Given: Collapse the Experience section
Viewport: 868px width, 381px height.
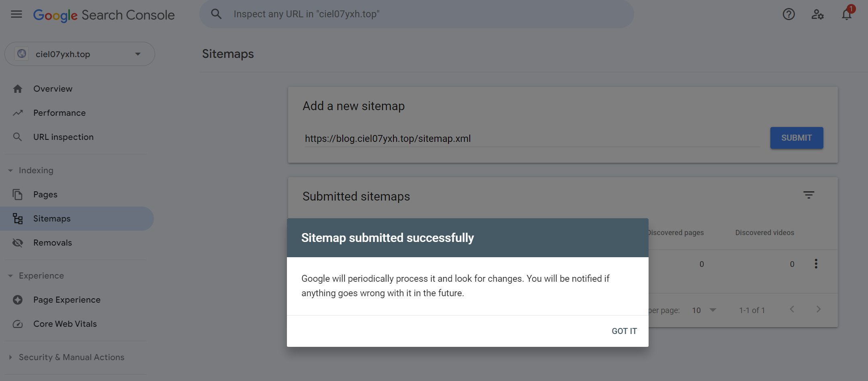Looking at the screenshot, I should point(10,276).
